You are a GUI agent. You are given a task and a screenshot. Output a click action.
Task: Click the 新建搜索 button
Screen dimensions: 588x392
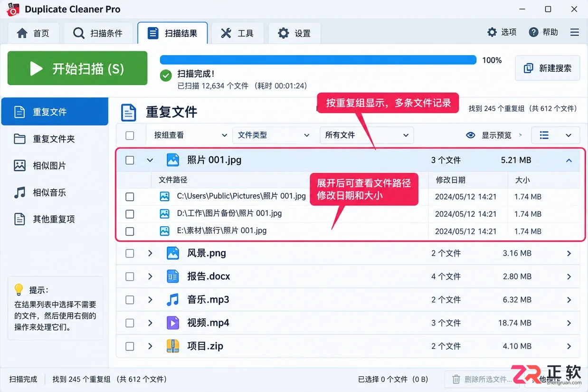click(x=548, y=68)
